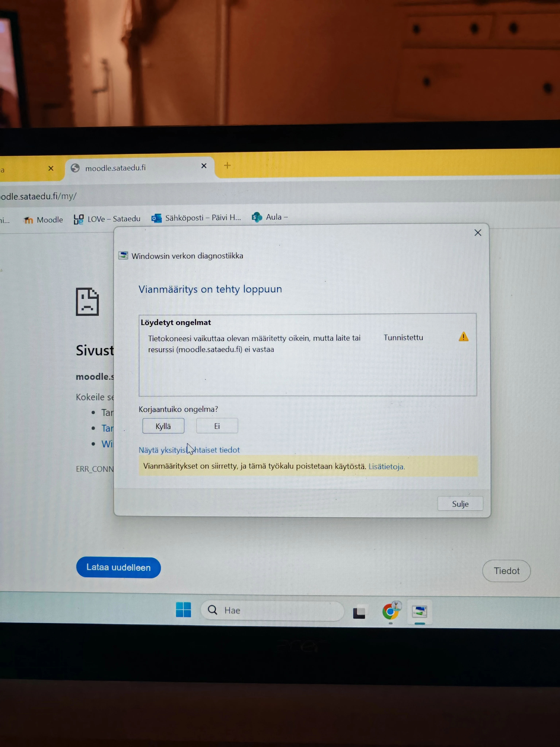Click the yellow warning triangle icon
The height and width of the screenshot is (747, 560).
[463, 337]
